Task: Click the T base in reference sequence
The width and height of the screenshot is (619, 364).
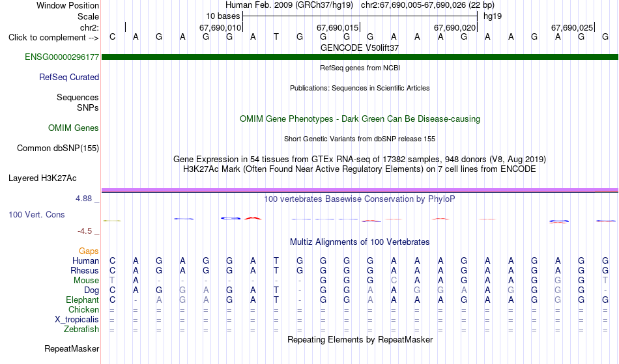Action: (x=276, y=37)
